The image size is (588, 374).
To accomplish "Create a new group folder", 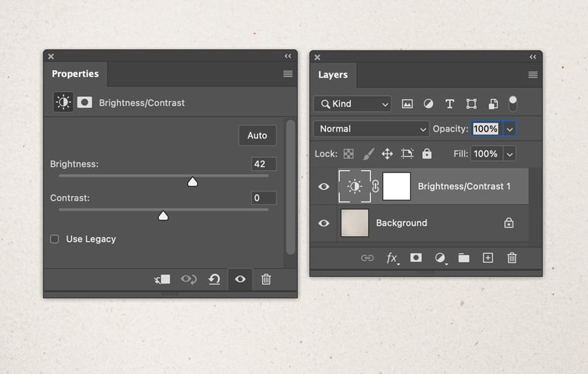I will point(463,258).
